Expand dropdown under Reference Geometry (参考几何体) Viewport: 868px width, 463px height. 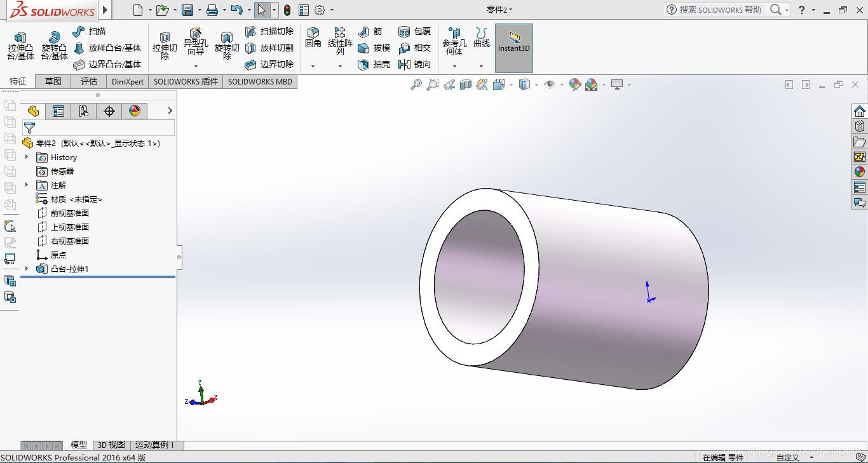(454, 66)
